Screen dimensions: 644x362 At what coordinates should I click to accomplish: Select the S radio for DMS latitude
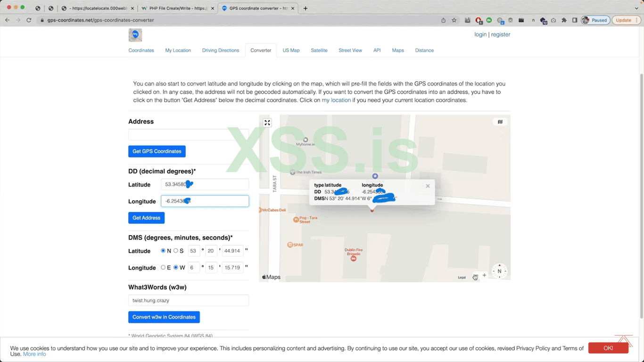click(x=177, y=251)
